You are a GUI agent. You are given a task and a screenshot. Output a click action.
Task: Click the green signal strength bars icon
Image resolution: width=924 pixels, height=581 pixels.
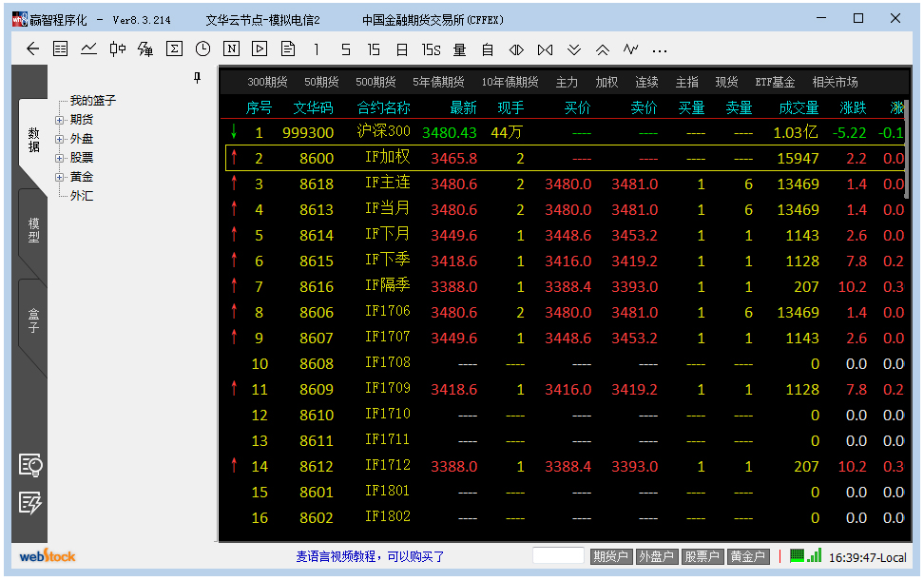coord(815,555)
